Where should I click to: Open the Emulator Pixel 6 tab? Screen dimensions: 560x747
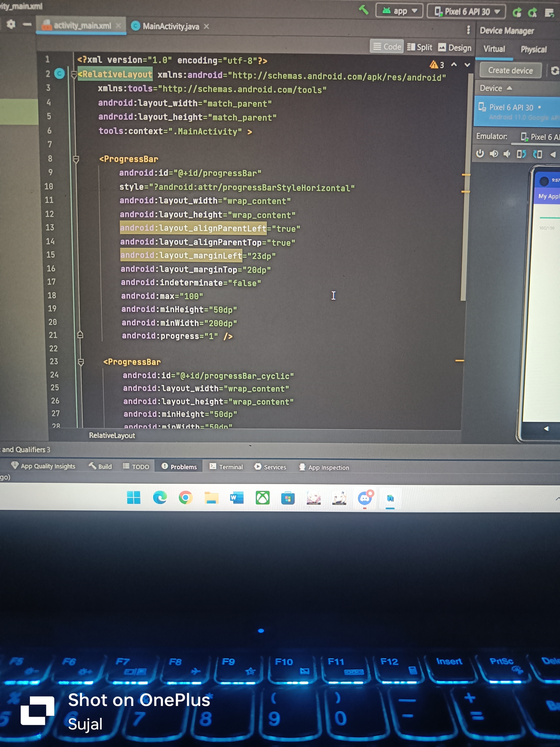[540, 137]
